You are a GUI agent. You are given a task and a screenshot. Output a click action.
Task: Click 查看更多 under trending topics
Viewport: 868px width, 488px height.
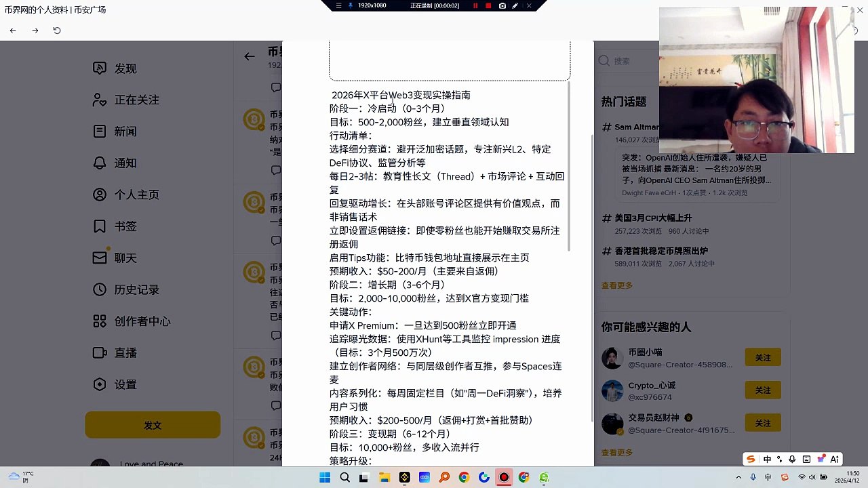[616, 285]
